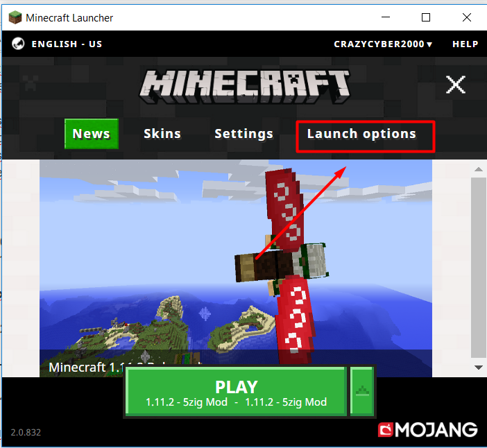Open the Skins tab

pyautogui.click(x=162, y=134)
